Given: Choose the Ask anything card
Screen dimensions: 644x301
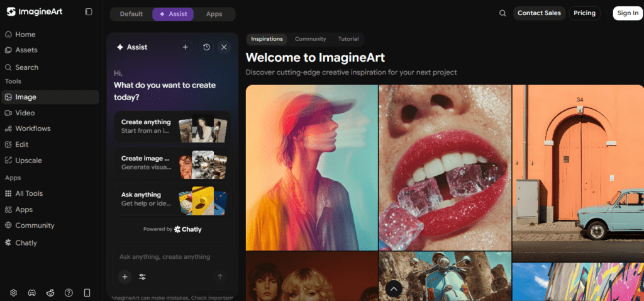Looking at the screenshot, I should pos(172,199).
